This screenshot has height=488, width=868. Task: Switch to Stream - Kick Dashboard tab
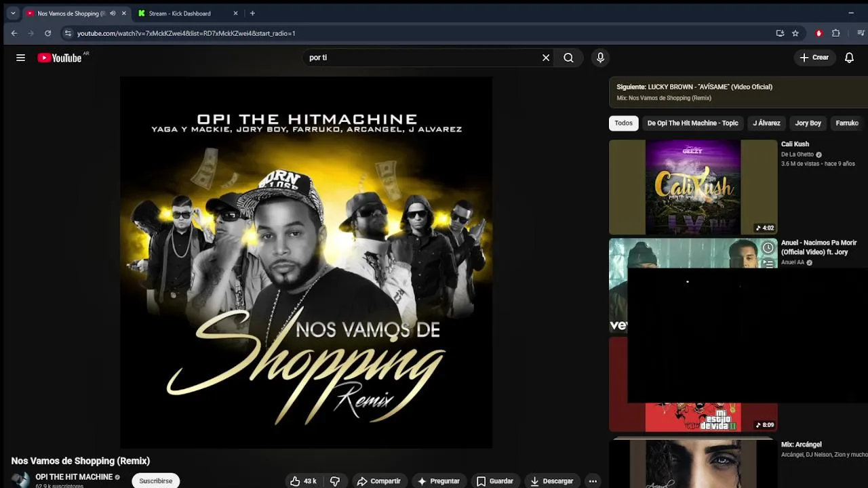coord(180,13)
